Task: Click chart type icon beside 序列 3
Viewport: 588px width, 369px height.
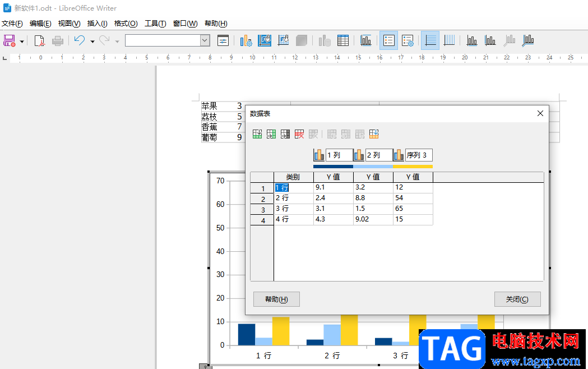Action: click(x=399, y=155)
